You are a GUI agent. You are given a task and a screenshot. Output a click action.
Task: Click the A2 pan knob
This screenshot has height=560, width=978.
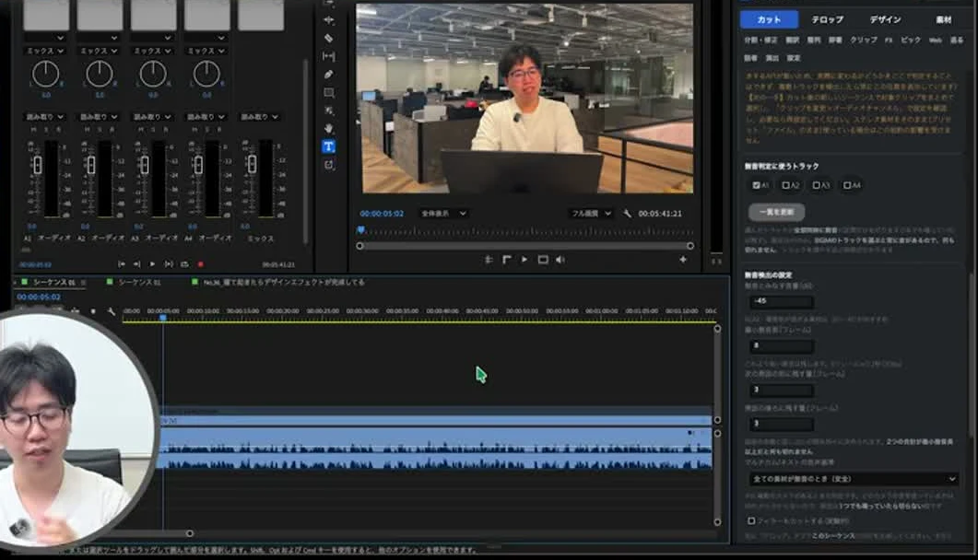click(100, 74)
